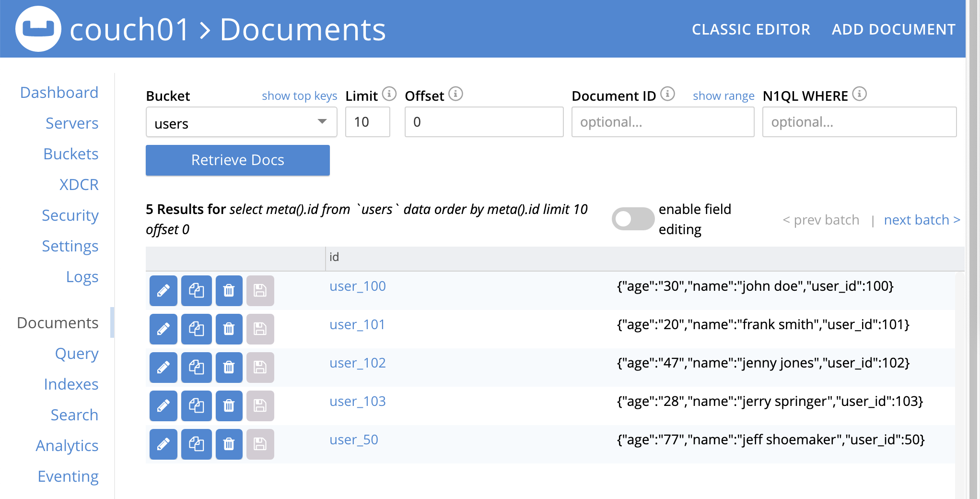Screen dimensions: 980x499
Task: Select Documents in the sidebar
Action: click(x=58, y=322)
